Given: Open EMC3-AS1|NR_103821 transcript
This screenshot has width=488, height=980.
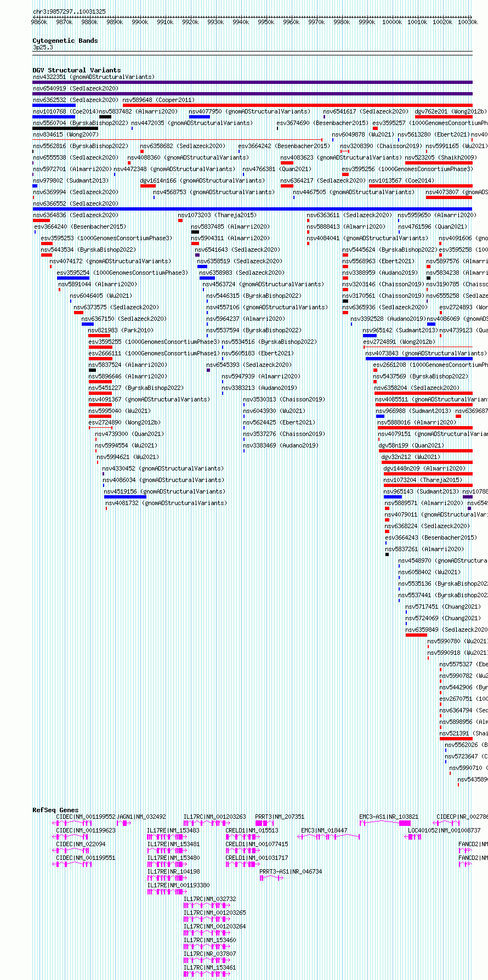Looking at the screenshot, I should point(389,817).
